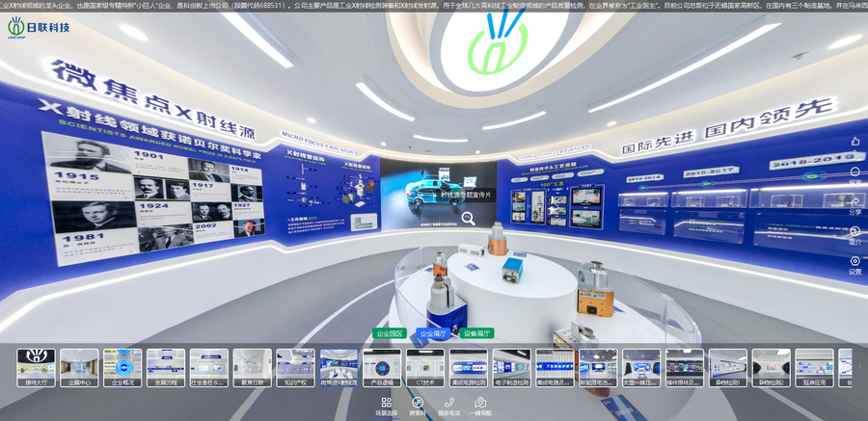The image size is (868, 421).
Task: Open the 聚焦日联 scene thumbnail
Action: click(252, 367)
